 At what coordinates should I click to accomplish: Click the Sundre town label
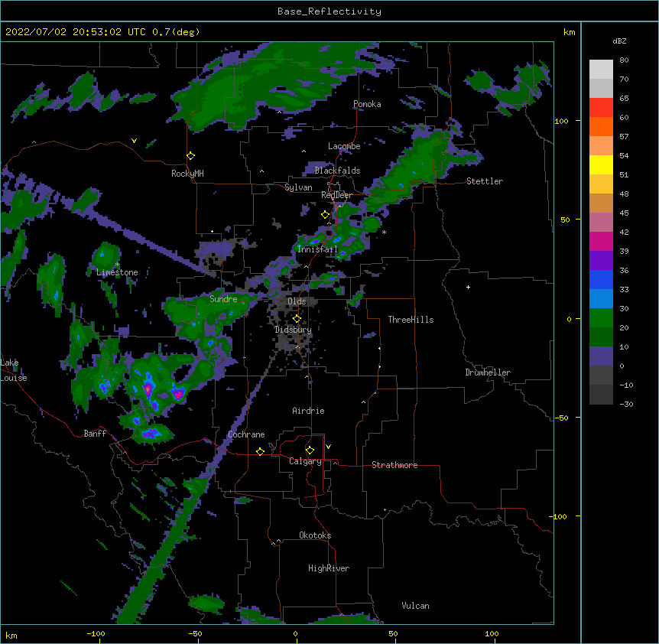click(x=223, y=299)
